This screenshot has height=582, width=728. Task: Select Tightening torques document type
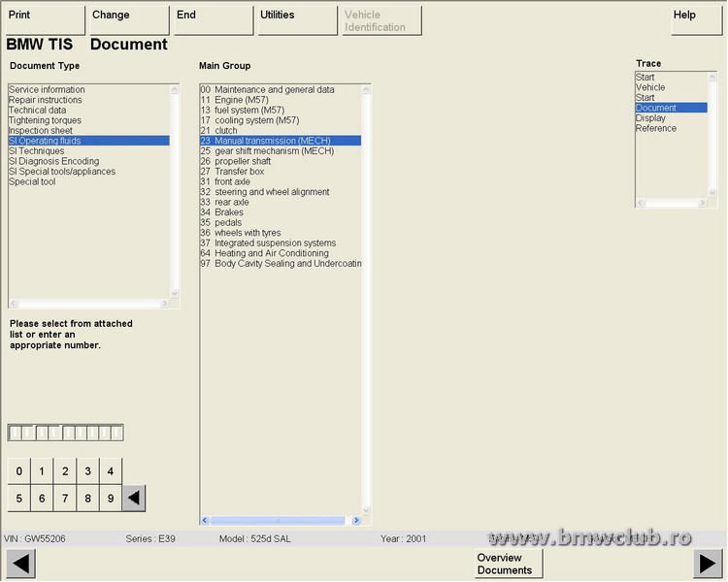tap(88, 120)
